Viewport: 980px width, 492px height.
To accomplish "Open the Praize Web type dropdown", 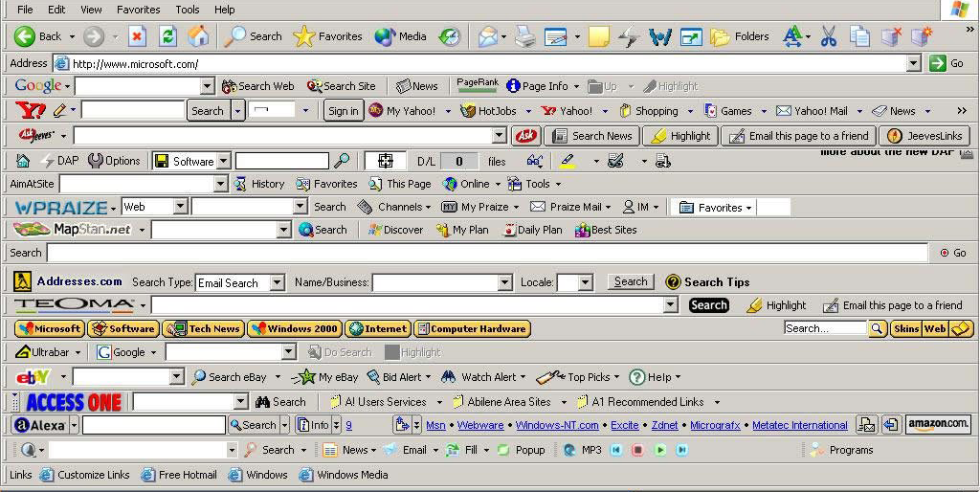I will click(180, 207).
